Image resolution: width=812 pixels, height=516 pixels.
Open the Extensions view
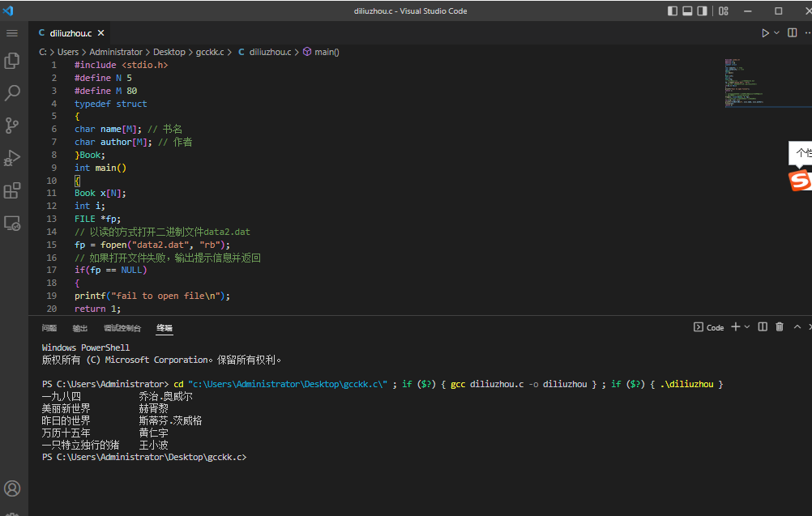[x=12, y=190]
